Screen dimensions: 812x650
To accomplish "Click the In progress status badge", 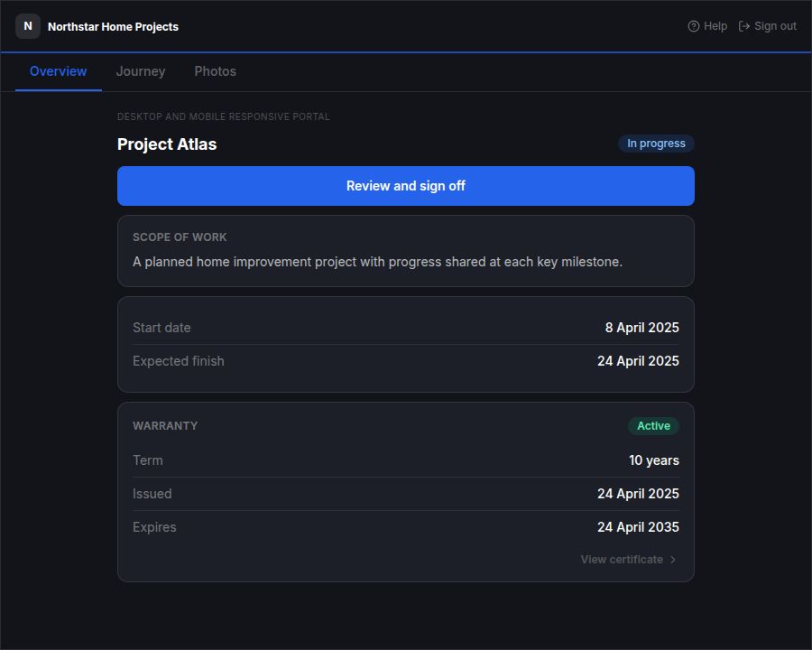I will pos(656,144).
